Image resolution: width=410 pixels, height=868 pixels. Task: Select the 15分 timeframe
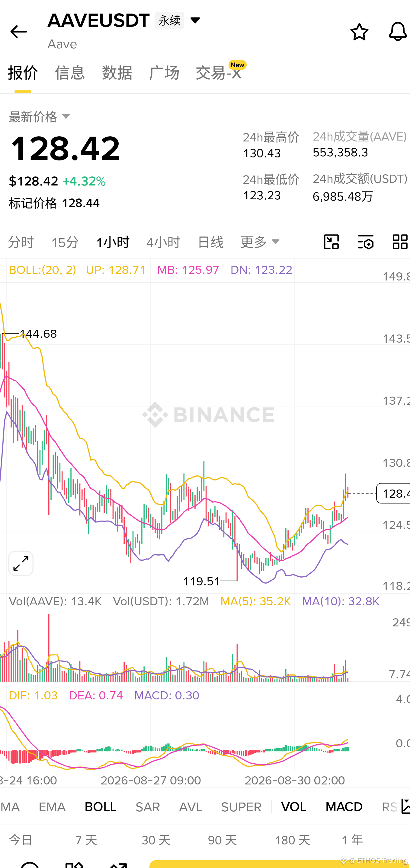pos(65,242)
